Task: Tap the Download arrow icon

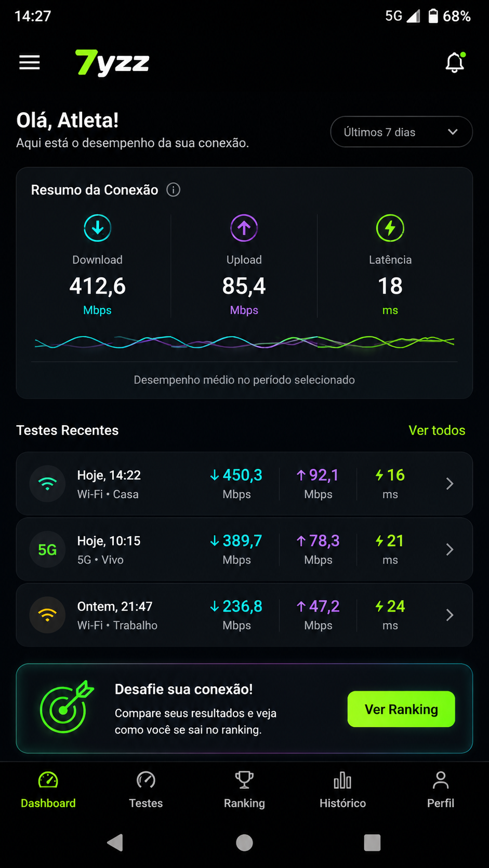Action: [x=98, y=228]
